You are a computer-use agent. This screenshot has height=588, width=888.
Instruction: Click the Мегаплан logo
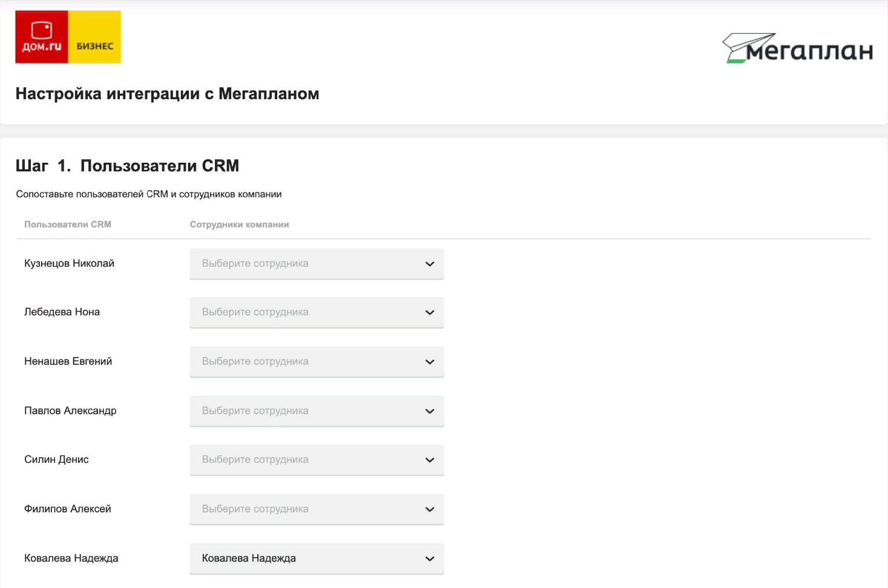pyautogui.click(x=797, y=48)
